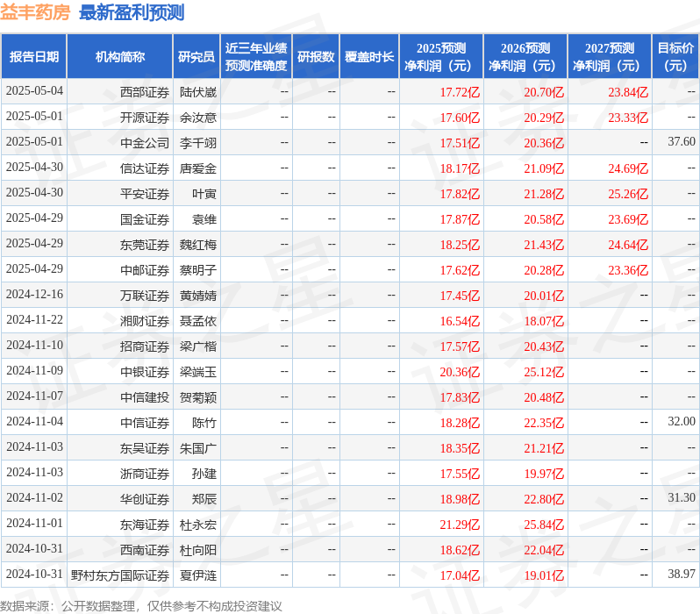Click 18.35亿 in 东吴证券 row
Image resolution: width=700 pixels, height=614 pixels.
[x=460, y=448]
